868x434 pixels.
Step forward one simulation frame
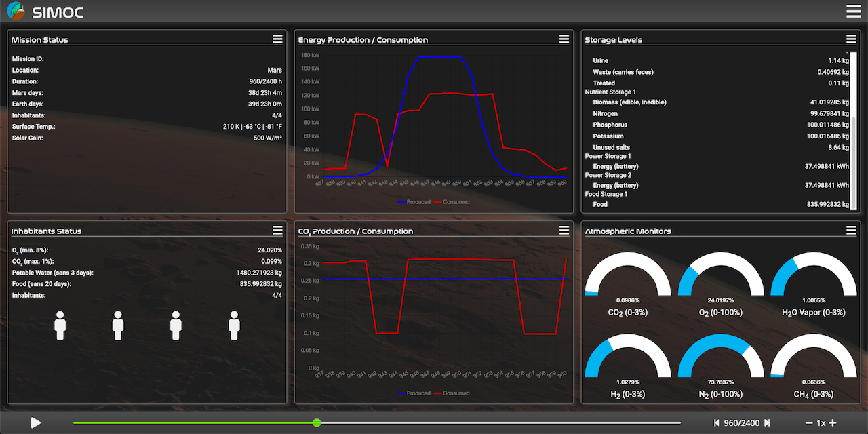click(x=768, y=423)
